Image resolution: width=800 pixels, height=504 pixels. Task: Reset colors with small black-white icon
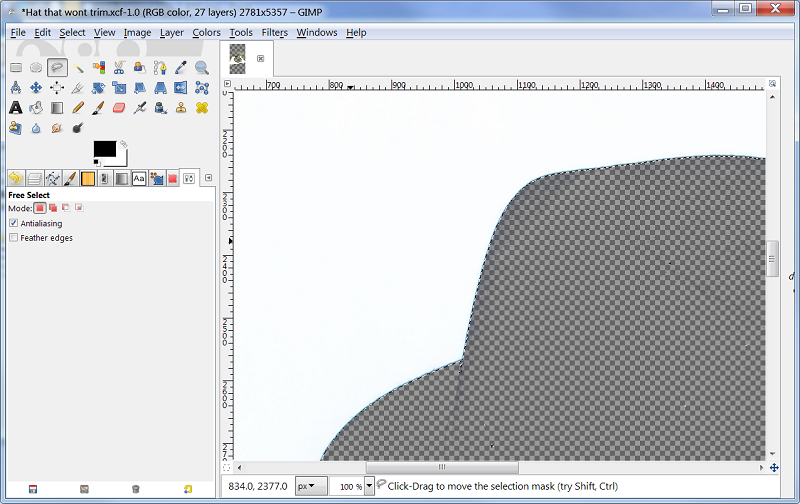click(x=96, y=162)
